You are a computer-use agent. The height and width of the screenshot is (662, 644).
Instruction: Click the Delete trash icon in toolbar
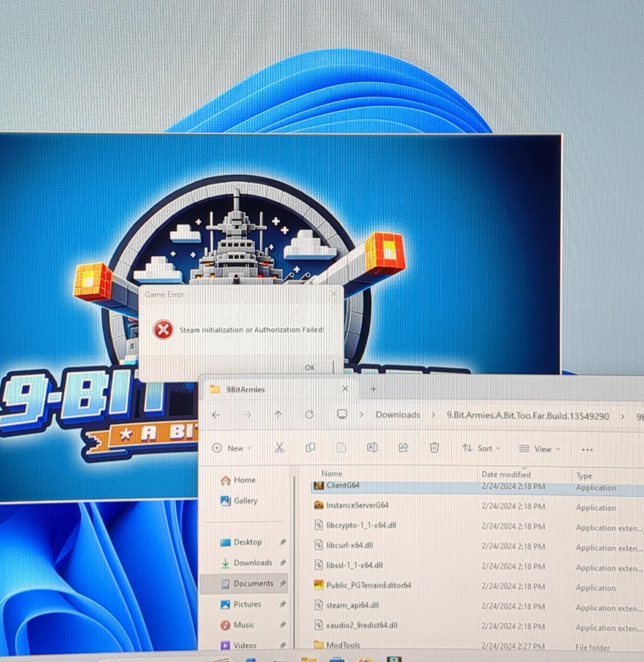435,448
